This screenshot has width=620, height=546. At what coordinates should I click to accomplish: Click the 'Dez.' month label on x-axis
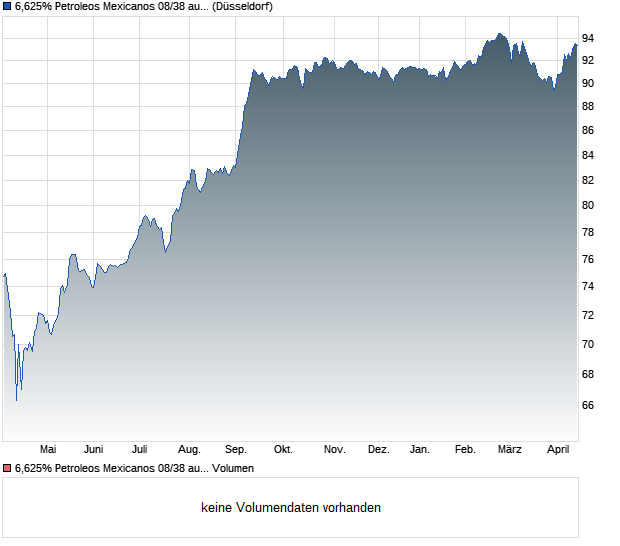point(379,450)
